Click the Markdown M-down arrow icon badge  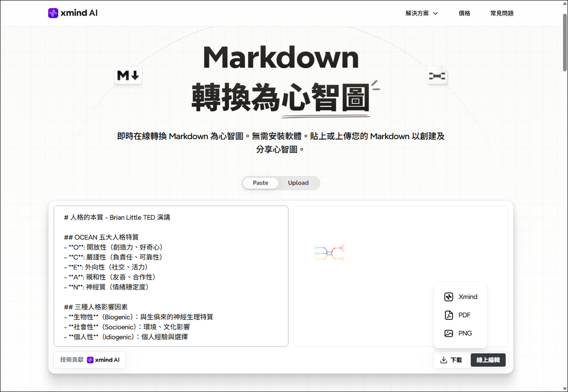coord(128,75)
